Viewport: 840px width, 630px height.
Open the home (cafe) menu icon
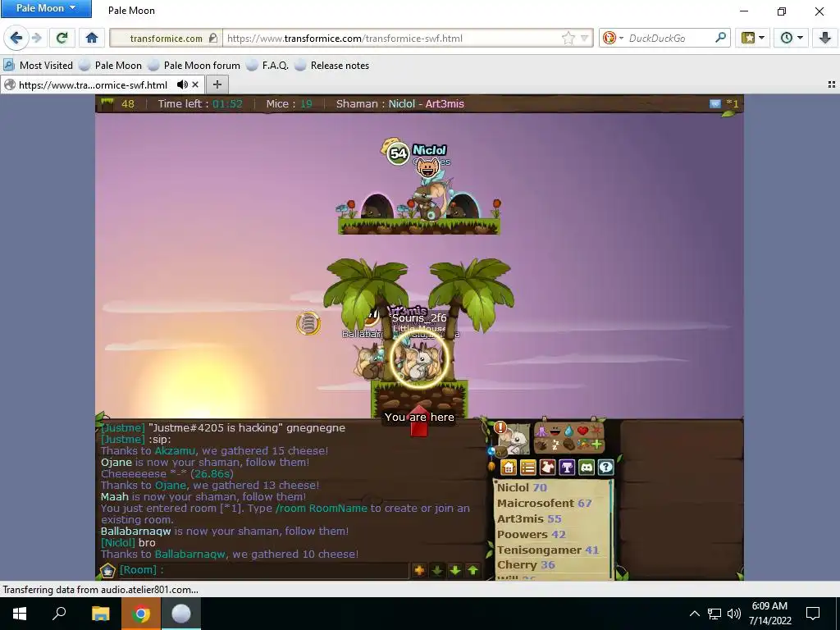pyautogui.click(x=509, y=467)
